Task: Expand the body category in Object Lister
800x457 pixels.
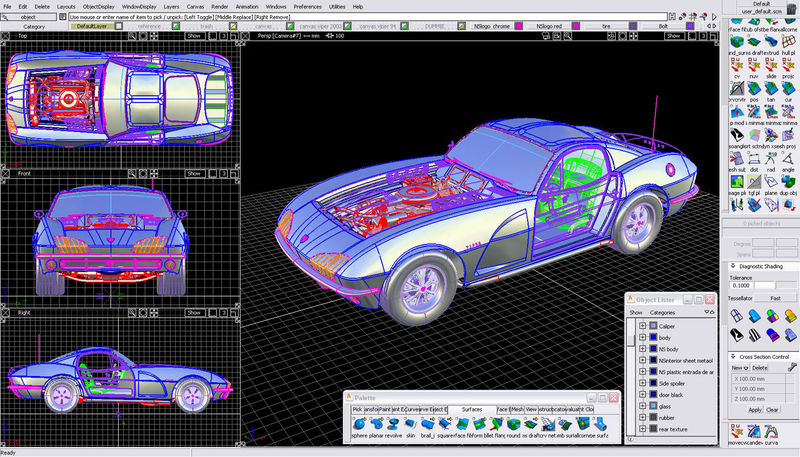Action: 642,337
